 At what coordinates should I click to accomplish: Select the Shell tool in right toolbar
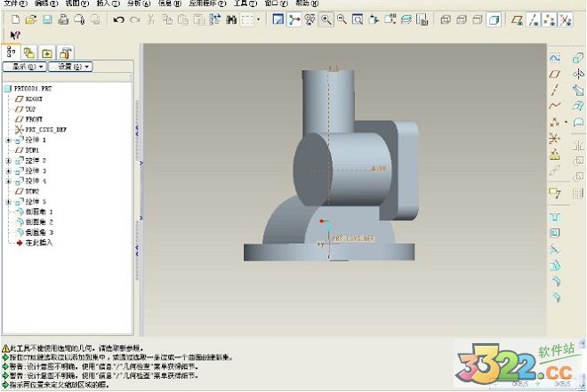554,234
